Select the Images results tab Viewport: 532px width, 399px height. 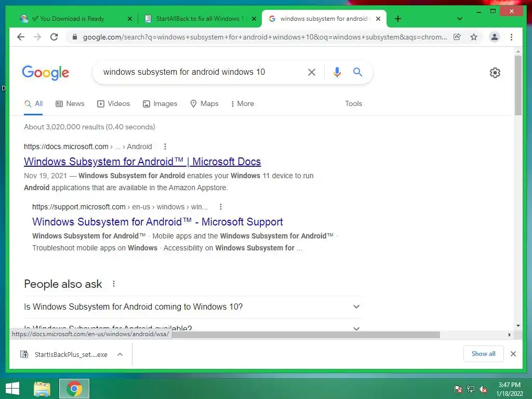click(x=160, y=104)
